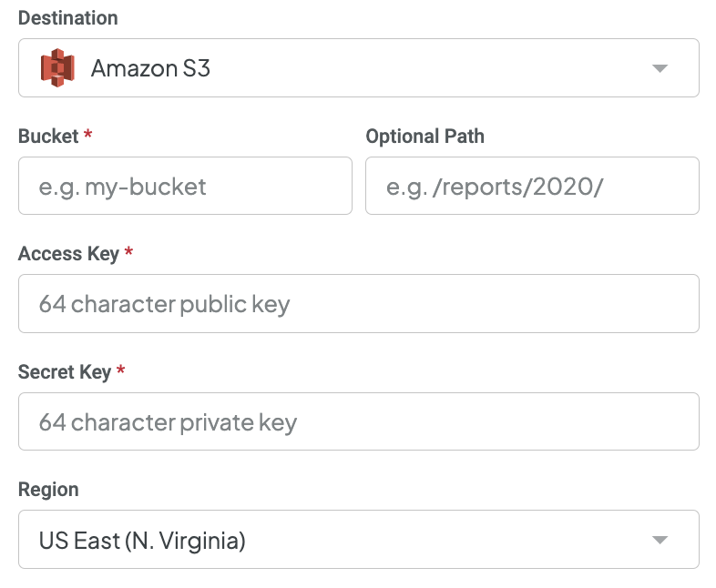
Task: Click the red asterisk beside Bucket
Action: pos(87,134)
